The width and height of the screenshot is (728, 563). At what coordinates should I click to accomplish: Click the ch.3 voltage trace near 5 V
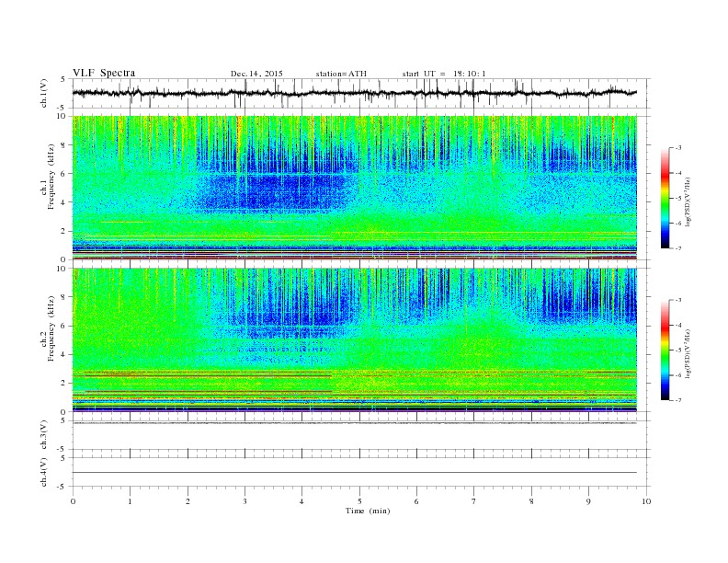[355, 423]
